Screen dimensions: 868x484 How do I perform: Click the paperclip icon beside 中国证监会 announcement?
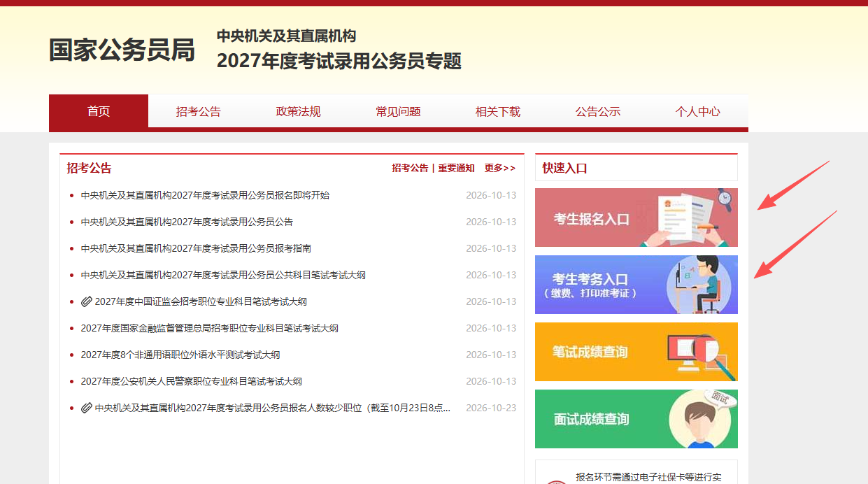tap(87, 301)
